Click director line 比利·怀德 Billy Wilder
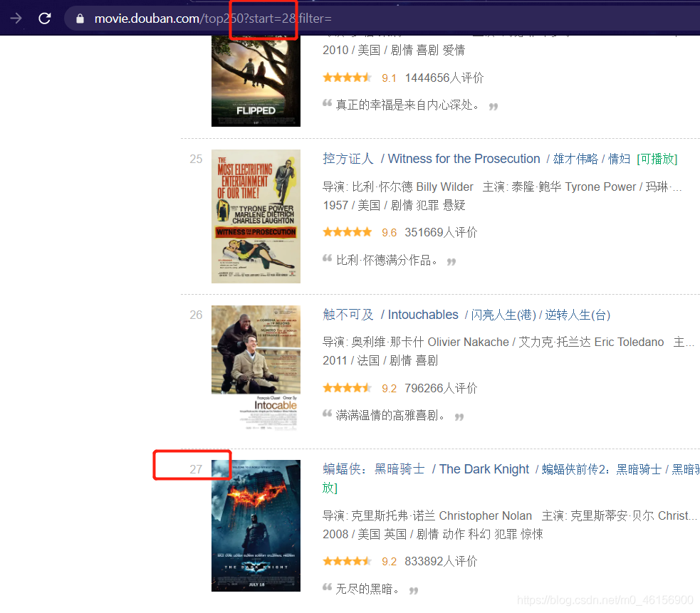700x613 pixels. coord(398,187)
